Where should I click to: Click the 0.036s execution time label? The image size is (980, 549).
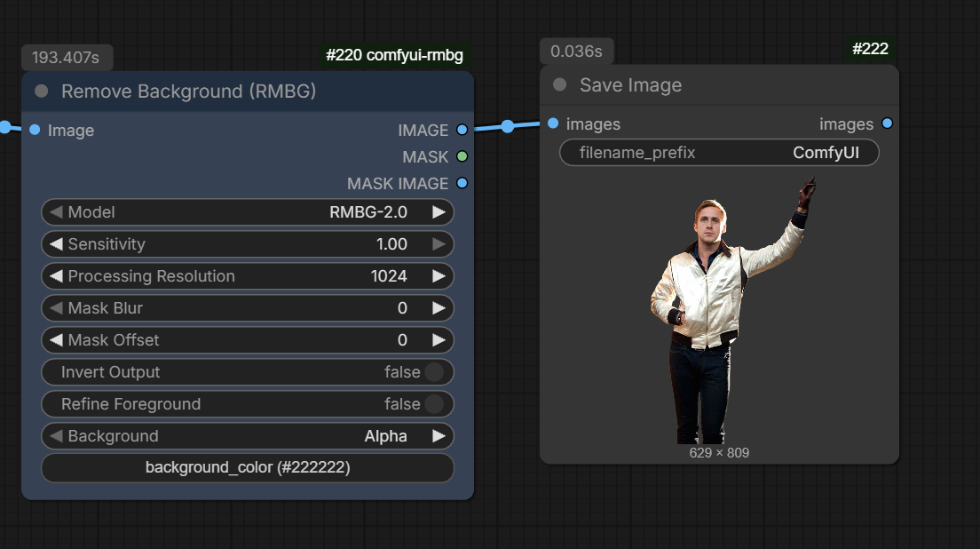[576, 52]
